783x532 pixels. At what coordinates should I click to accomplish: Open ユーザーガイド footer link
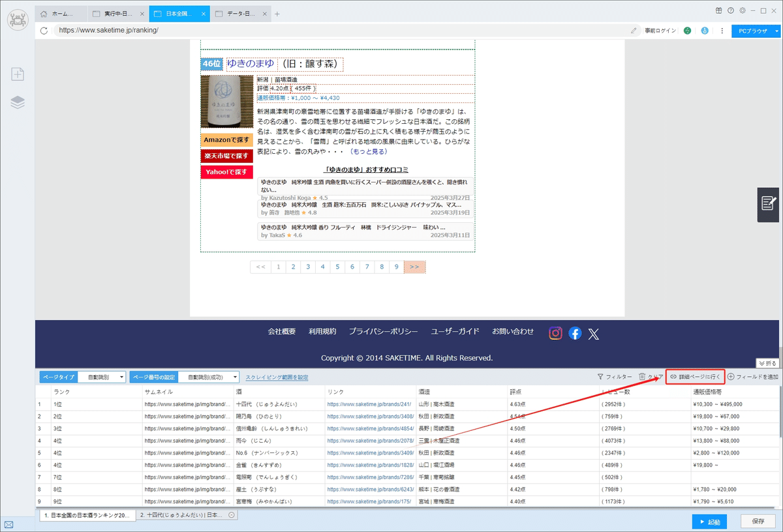pyautogui.click(x=455, y=331)
